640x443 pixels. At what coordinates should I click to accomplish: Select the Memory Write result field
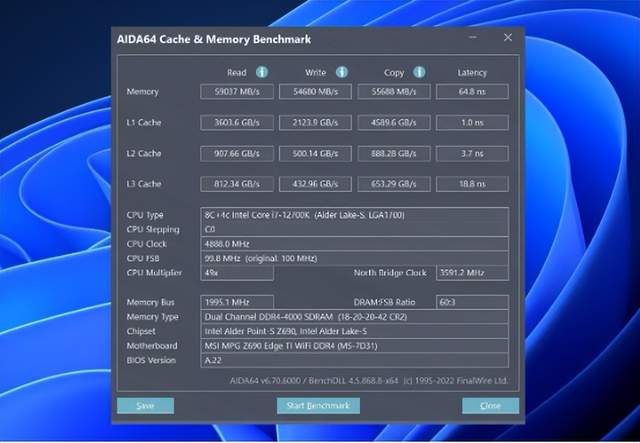pos(315,91)
